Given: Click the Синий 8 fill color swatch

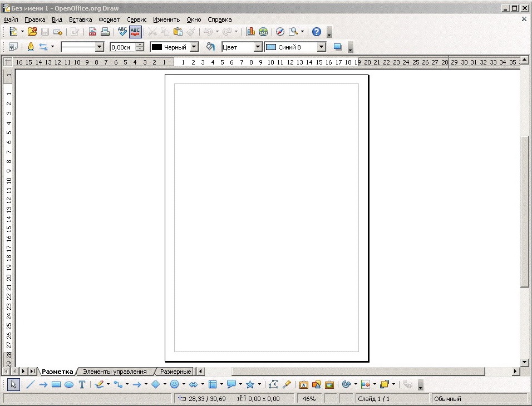Looking at the screenshot, I should pos(271,47).
